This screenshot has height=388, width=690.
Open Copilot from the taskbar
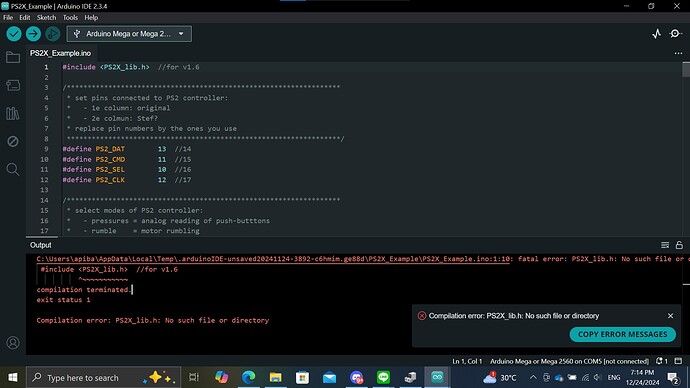pyautogui.click(x=221, y=377)
